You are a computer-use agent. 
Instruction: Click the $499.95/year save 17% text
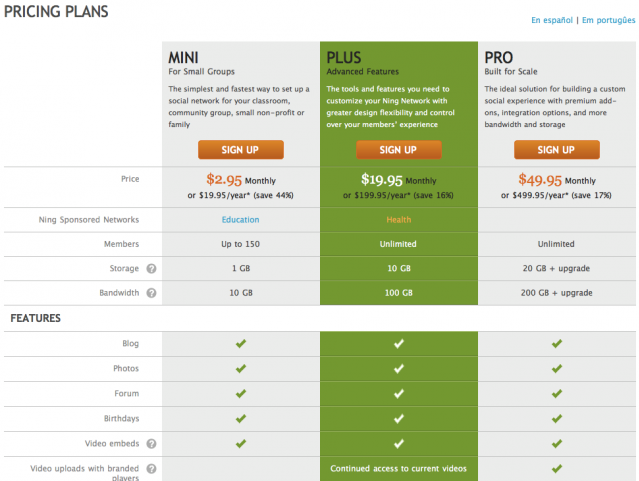coord(556,195)
